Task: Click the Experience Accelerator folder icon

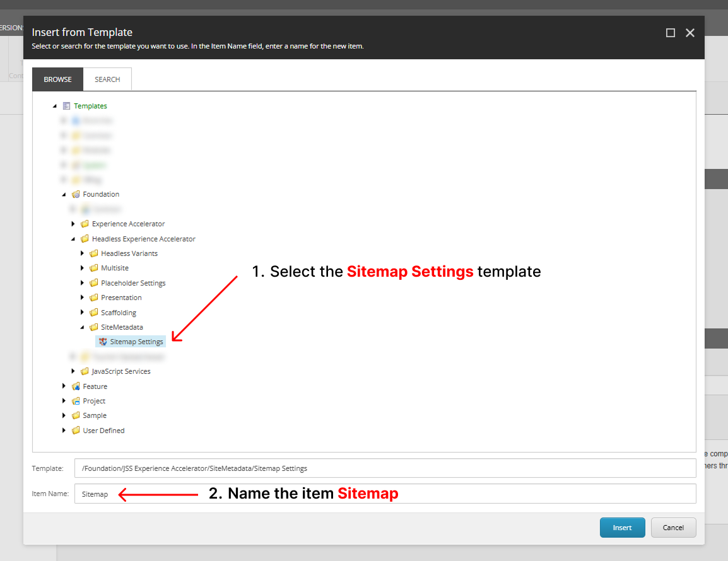Action: tap(85, 224)
